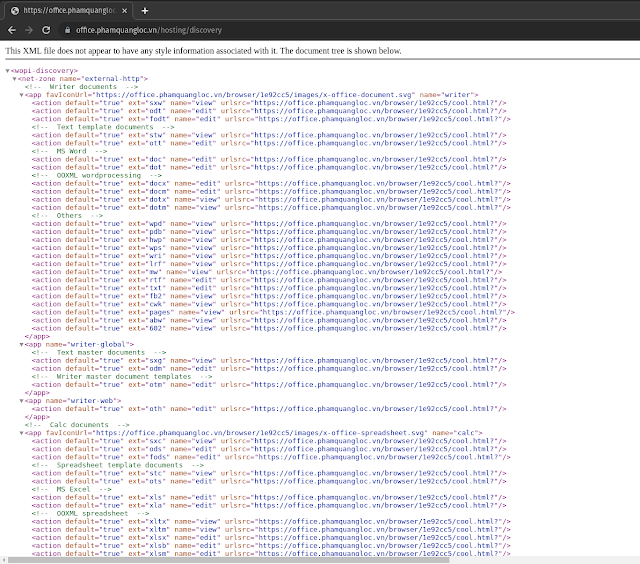640x564 pixels.
Task: Select the action line with ext="cwk"
Action: (269, 304)
